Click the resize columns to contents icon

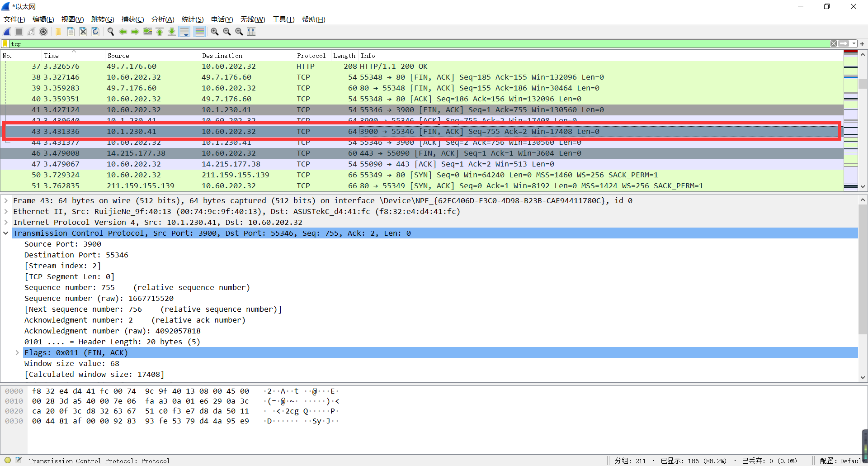[x=252, y=32]
